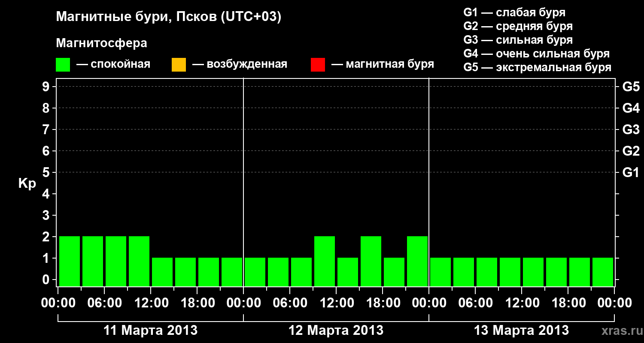Click the rightmost '00:00' time label
This screenshot has width=644, height=343.
(614, 303)
